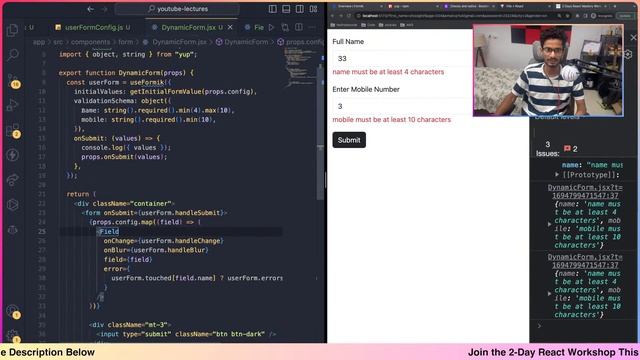640x360 pixels.
Task: Open first DynamicForm.jsx source link in console
Action: click(x=585, y=192)
